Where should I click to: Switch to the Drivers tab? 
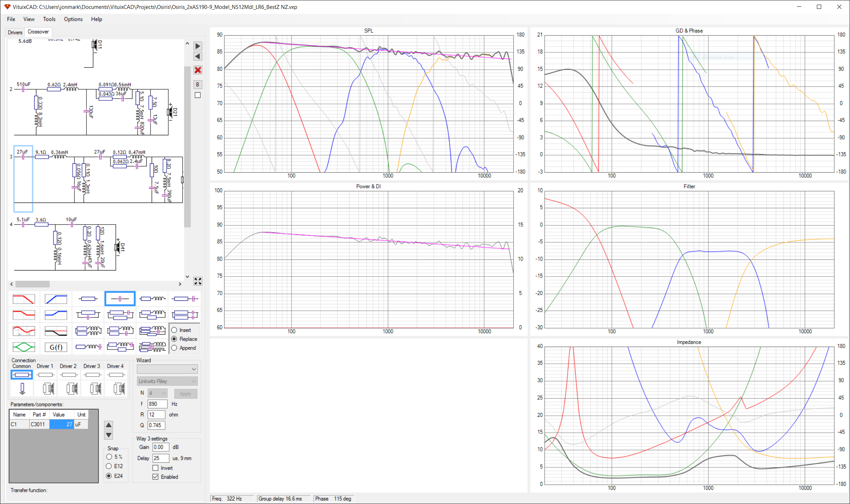click(x=15, y=32)
